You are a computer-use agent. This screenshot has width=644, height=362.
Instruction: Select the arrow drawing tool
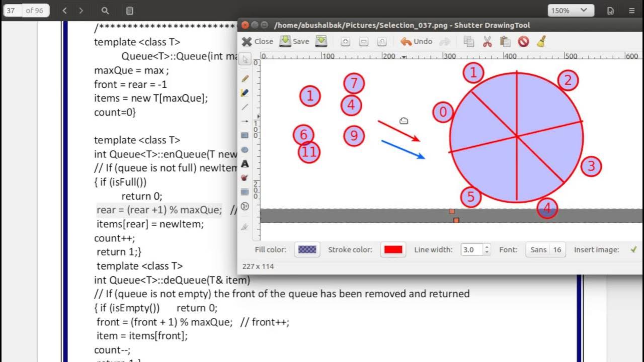coord(245,121)
